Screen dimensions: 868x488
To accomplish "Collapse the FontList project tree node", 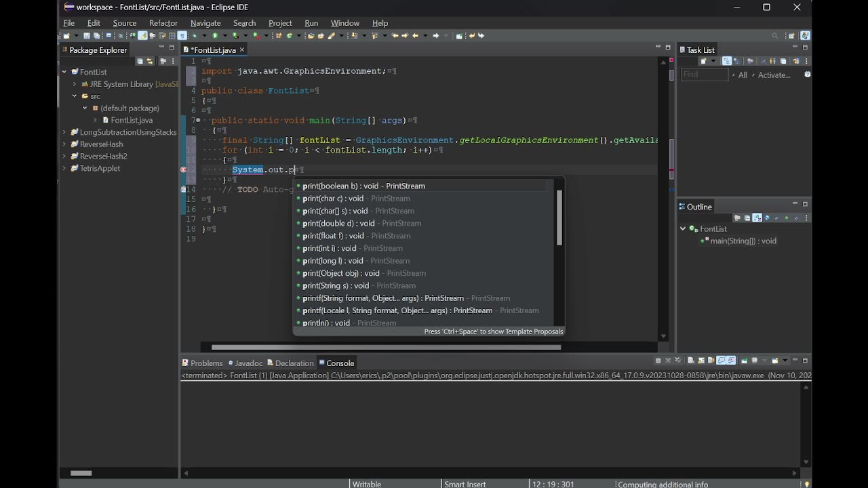I will pyautogui.click(x=64, y=72).
